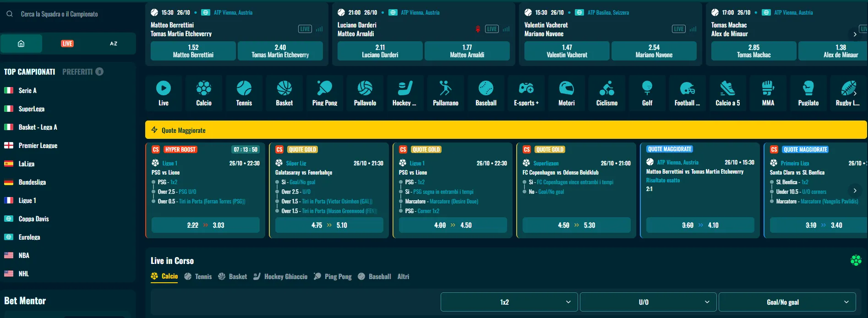Screen dimensions: 868x318
Task: Select boosted odds 5.10 Galatasaray vs Fenerbahçe
Action: pos(329,225)
